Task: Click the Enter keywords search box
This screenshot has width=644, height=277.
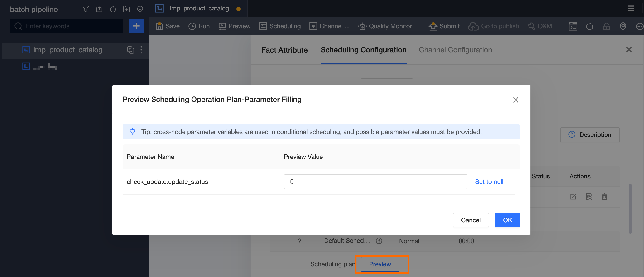Action: click(67, 26)
